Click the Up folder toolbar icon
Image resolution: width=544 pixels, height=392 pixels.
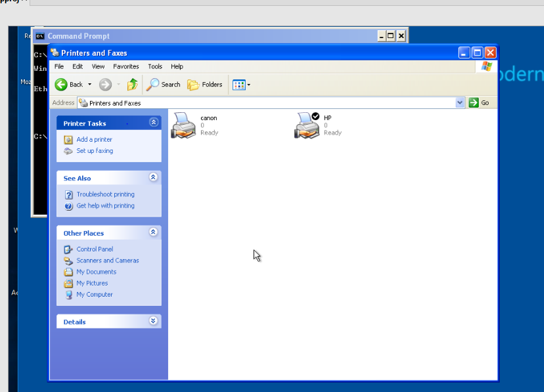tap(132, 84)
